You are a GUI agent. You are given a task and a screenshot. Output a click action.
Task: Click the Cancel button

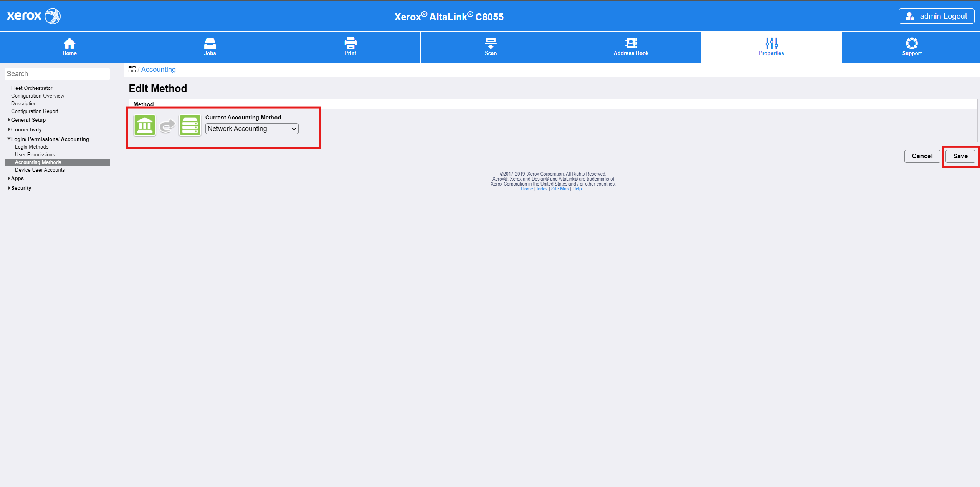point(922,156)
